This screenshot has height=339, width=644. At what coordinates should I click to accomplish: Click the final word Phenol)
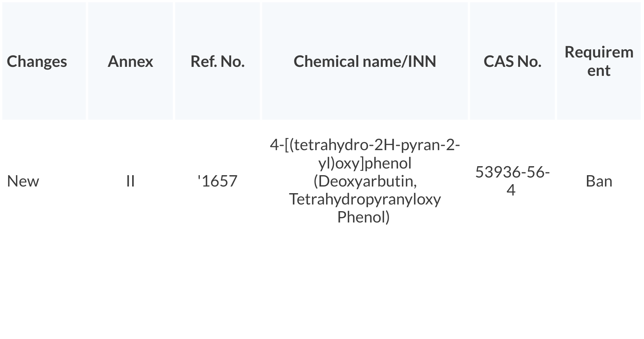363,217
